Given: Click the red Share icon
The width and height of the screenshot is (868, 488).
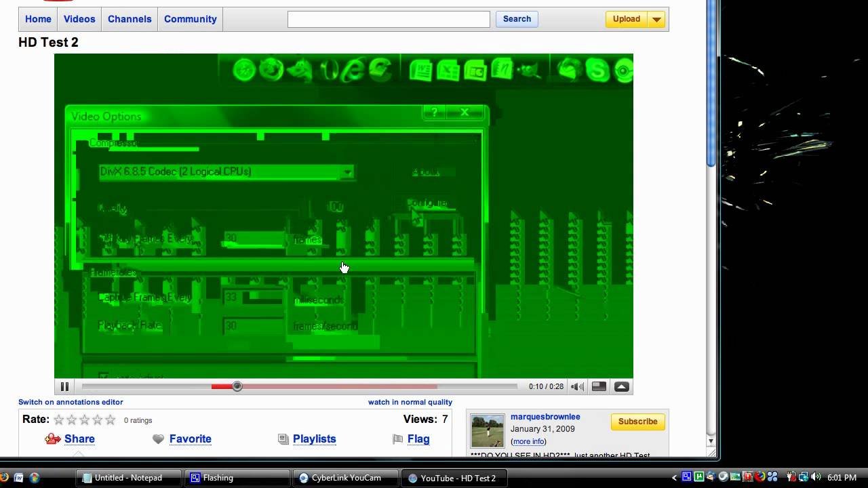Looking at the screenshot, I should coord(53,439).
